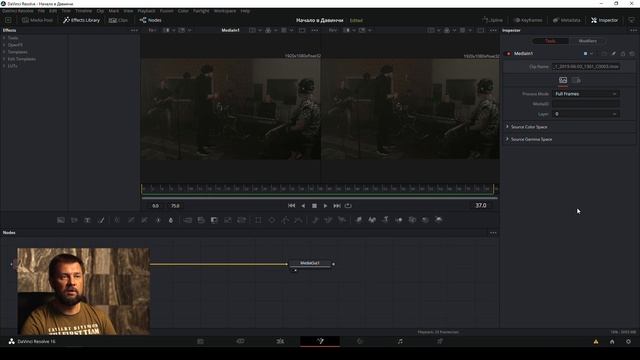Toggle the Inspector panel

[x=604, y=20]
